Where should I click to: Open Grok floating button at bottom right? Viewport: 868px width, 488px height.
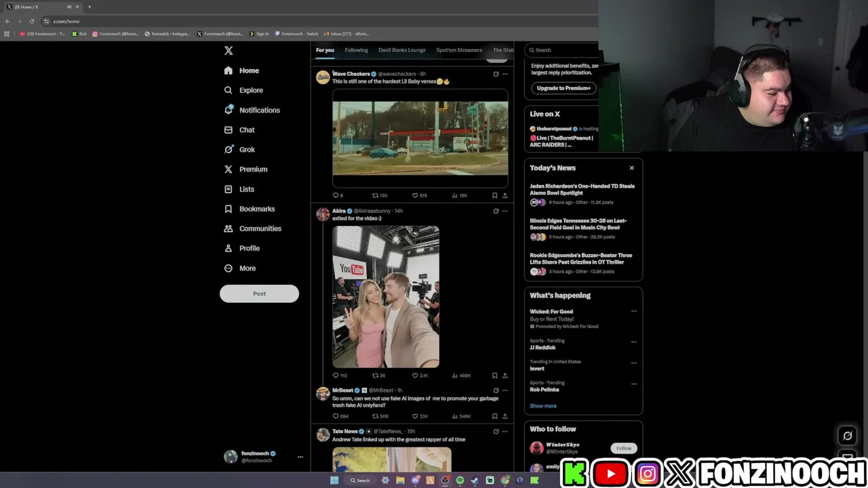coord(847,436)
